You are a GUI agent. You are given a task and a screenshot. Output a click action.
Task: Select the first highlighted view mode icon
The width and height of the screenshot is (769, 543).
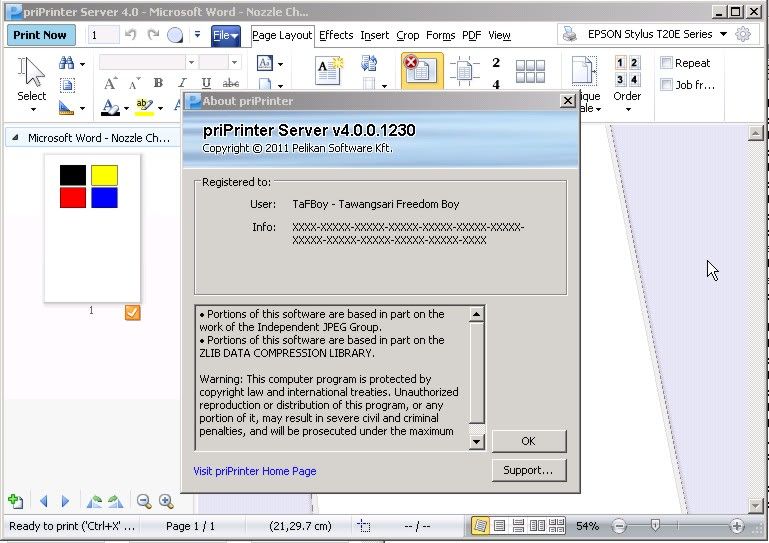coord(480,526)
